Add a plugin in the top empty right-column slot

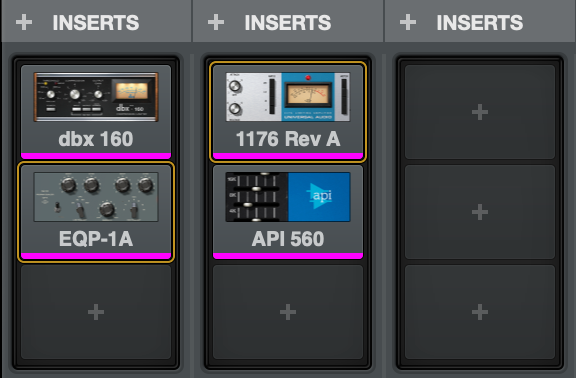[x=480, y=112]
